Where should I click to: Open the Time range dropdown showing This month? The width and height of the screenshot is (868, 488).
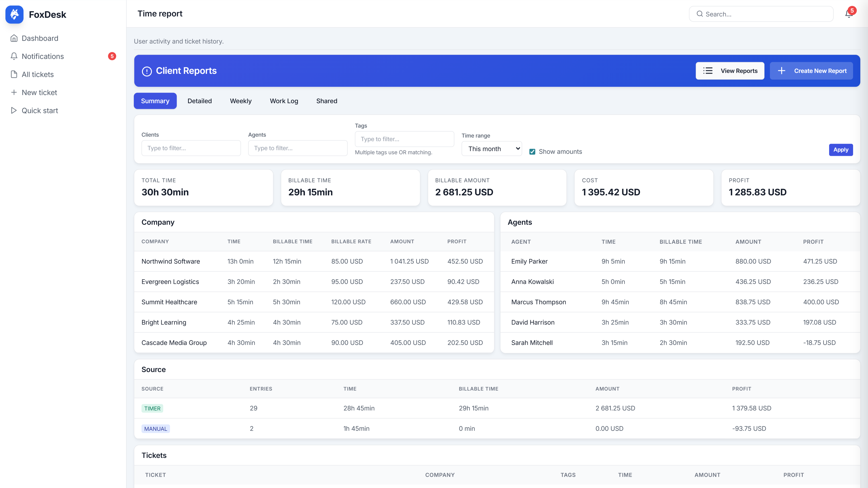[491, 148]
